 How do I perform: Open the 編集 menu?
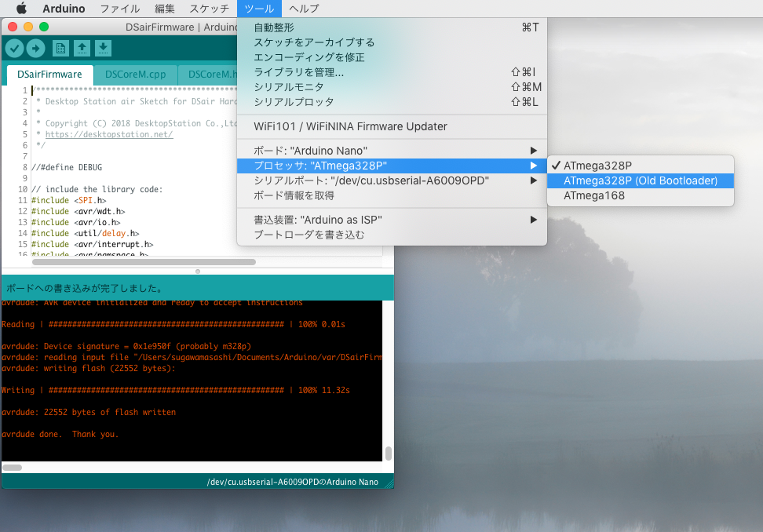(x=165, y=9)
